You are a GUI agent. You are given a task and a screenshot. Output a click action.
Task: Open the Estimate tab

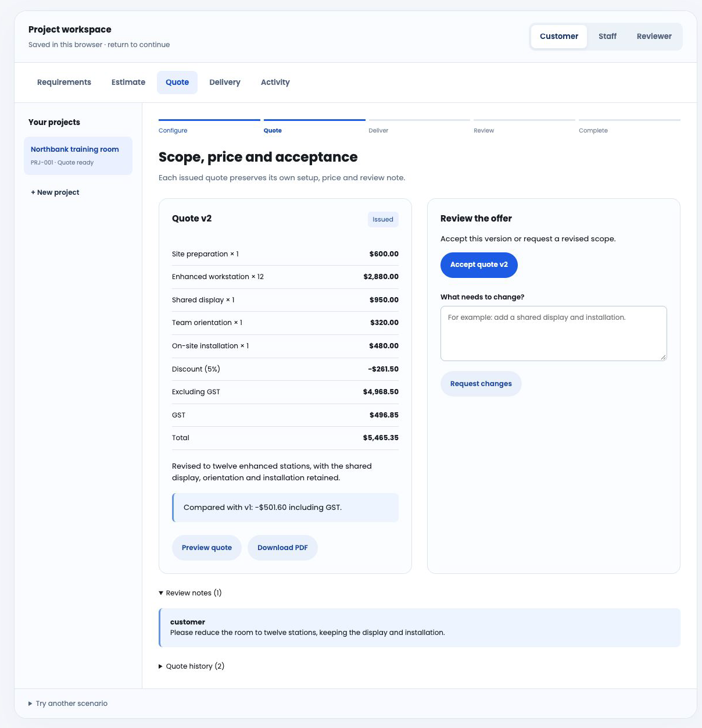click(128, 83)
